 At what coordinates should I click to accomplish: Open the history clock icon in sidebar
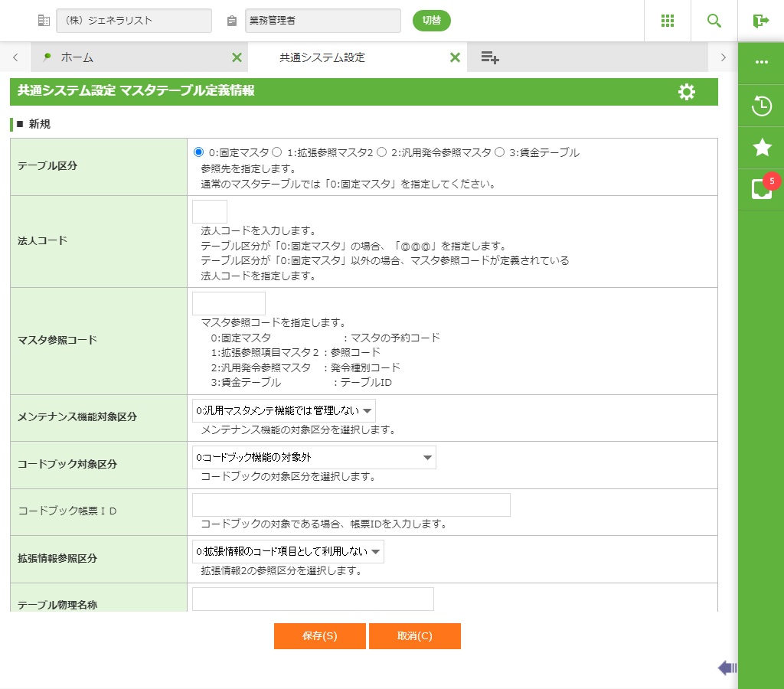pyautogui.click(x=761, y=106)
